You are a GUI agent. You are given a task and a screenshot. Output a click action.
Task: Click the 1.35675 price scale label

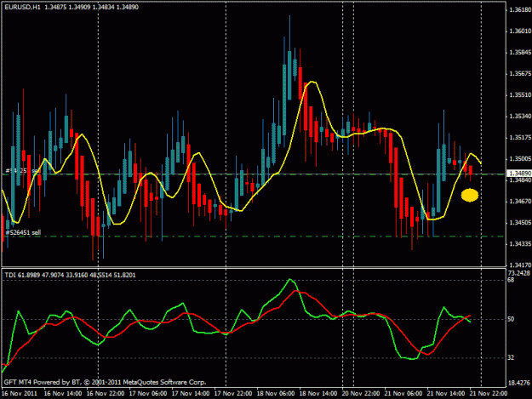pyautogui.click(x=520, y=73)
